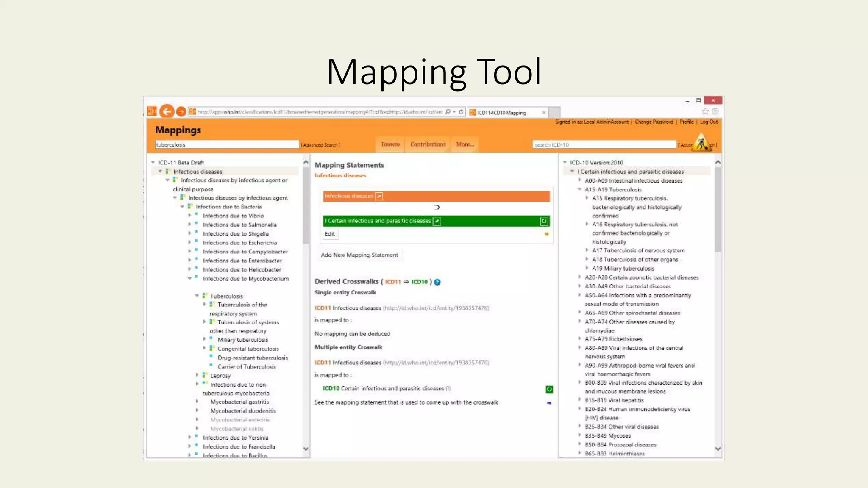Screen dimensions: 868x488
Task: Select Infections due to Helicobacter
Action: tap(242, 270)
